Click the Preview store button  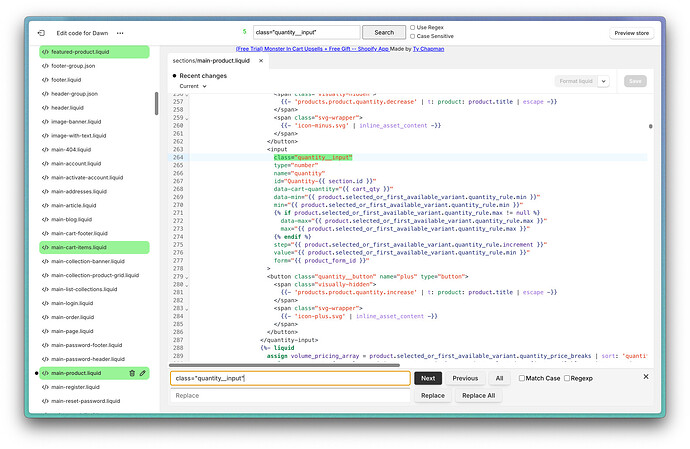631,33
